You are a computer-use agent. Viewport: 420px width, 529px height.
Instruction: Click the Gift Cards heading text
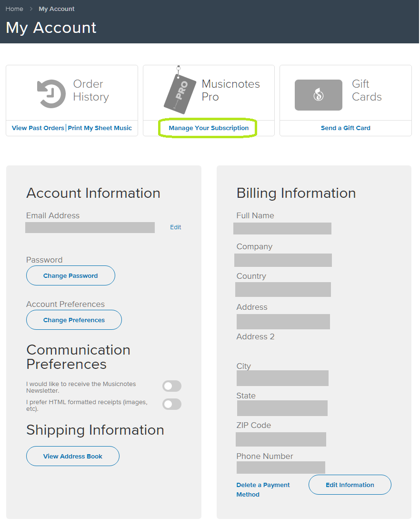367,91
